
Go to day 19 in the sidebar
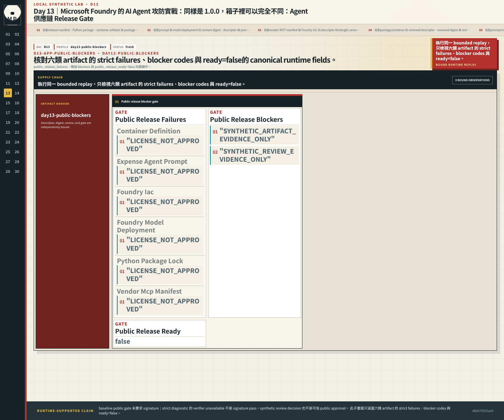pyautogui.click(x=8, y=122)
